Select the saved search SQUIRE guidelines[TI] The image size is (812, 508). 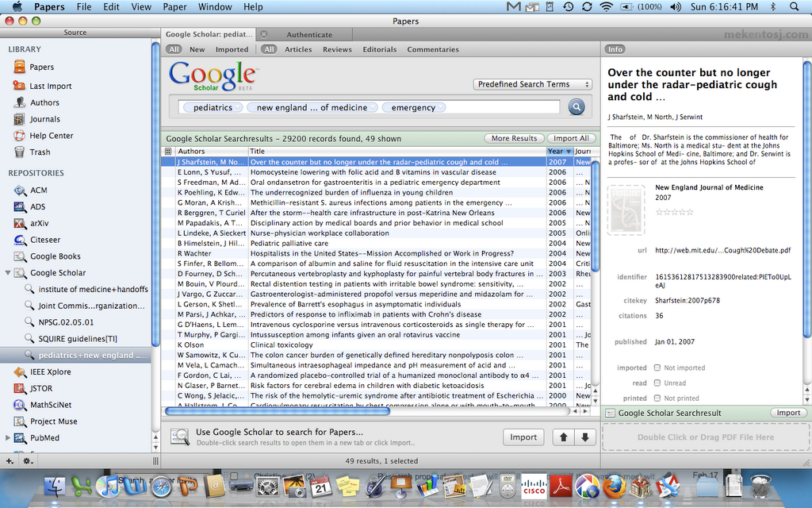(x=78, y=339)
